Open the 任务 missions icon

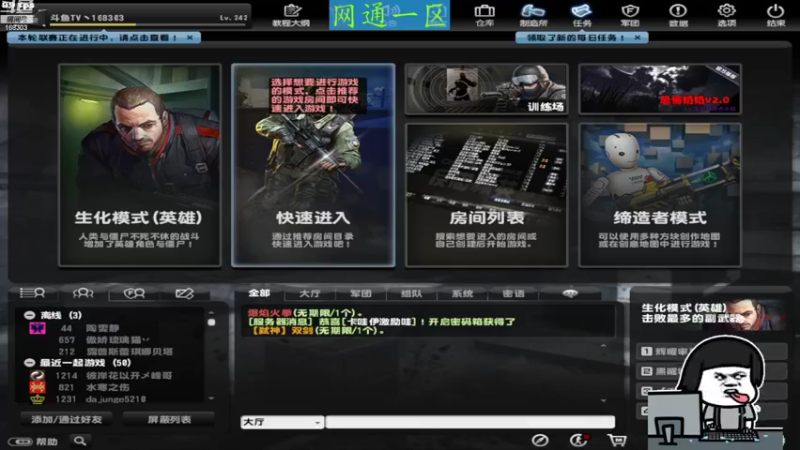(582, 15)
